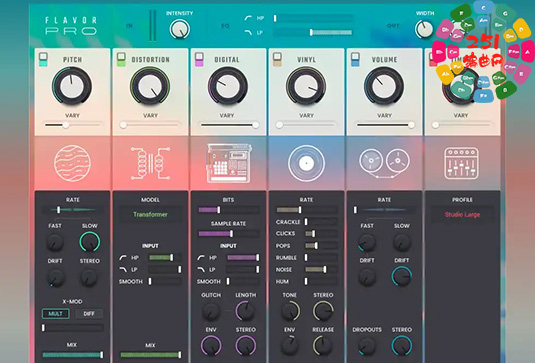Click the Digital Input HP slider
Screen dimensions: 535x363
pyautogui.click(x=243, y=258)
